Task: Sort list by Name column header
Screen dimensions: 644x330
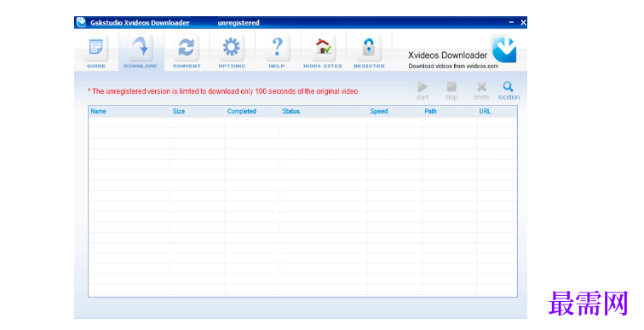Action: [129, 112]
